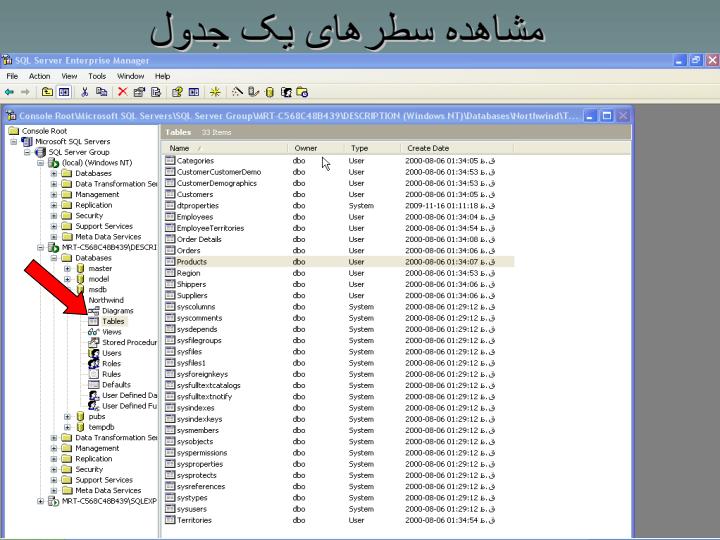Collapse the (local) (Windows NT) server node

(x=40, y=163)
